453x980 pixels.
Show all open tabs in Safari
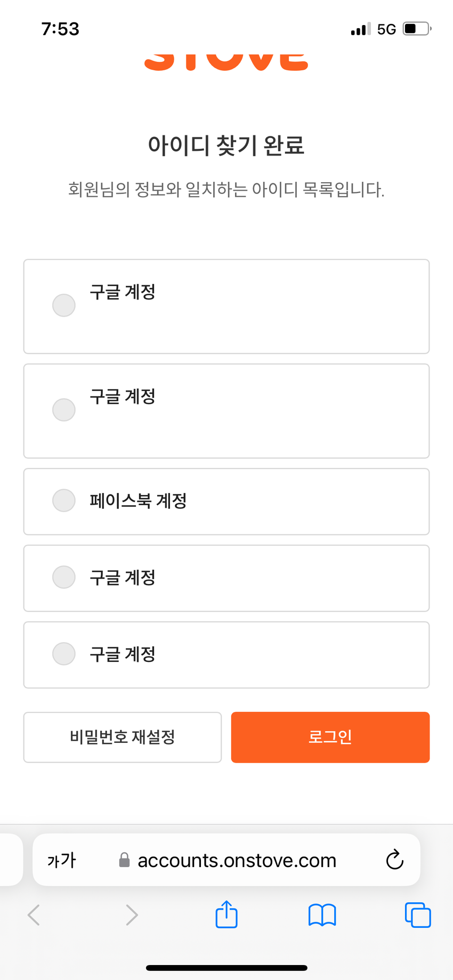coord(418,915)
